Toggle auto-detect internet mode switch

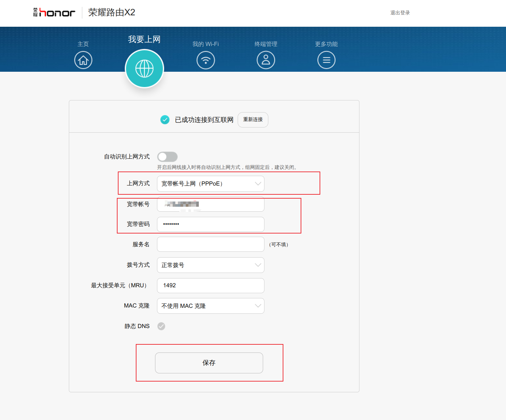(x=167, y=157)
